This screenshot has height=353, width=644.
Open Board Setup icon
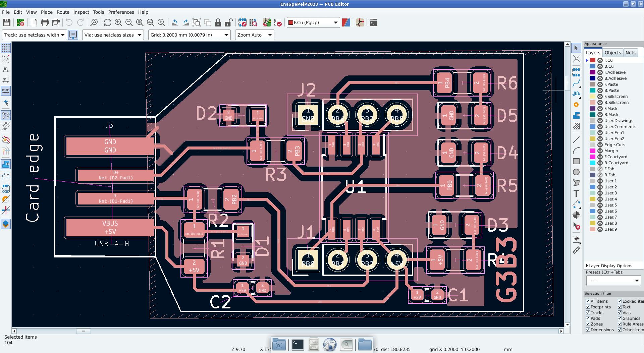click(x=20, y=22)
